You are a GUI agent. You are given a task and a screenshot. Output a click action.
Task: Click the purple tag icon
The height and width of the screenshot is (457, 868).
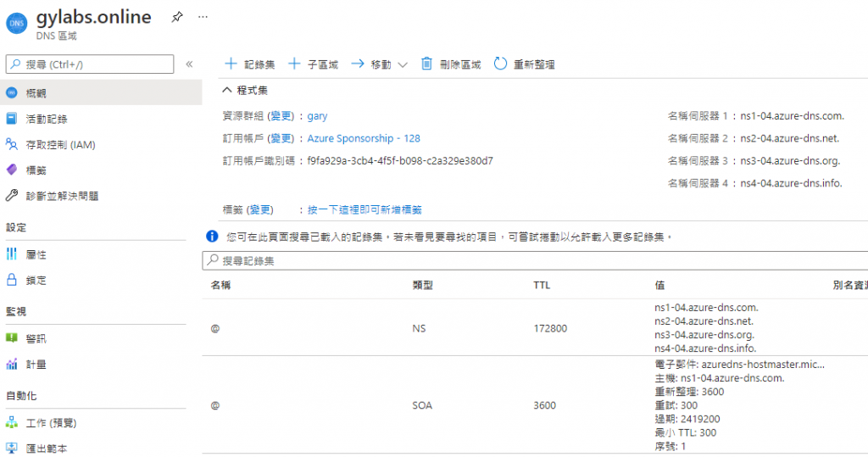(x=12, y=170)
